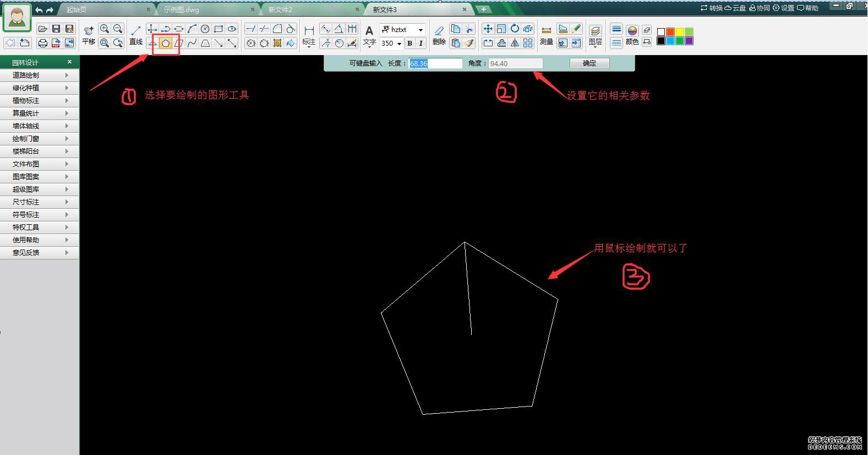Select the arc drawing tool
The height and width of the screenshot is (455, 868).
point(192,29)
